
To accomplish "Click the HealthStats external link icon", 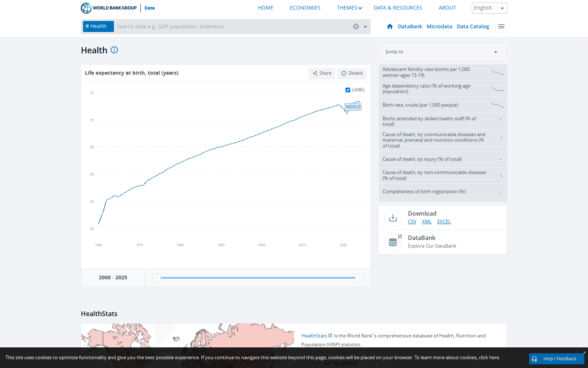I will (330, 336).
